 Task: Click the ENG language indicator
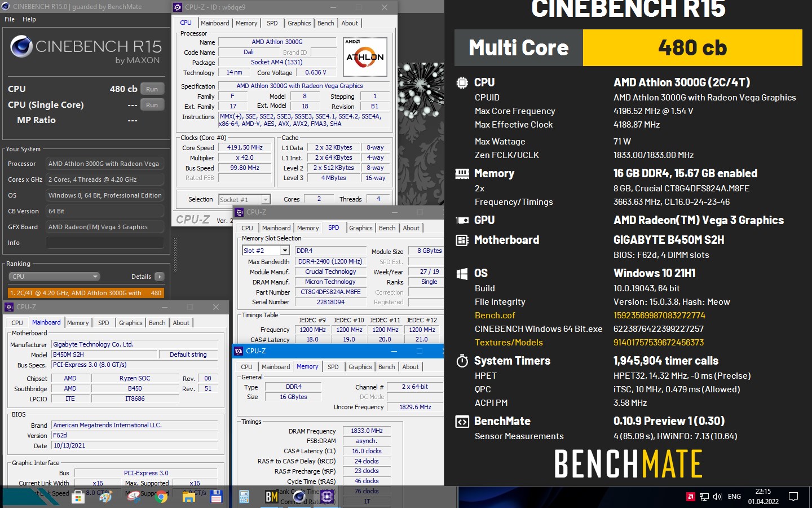[734, 497]
